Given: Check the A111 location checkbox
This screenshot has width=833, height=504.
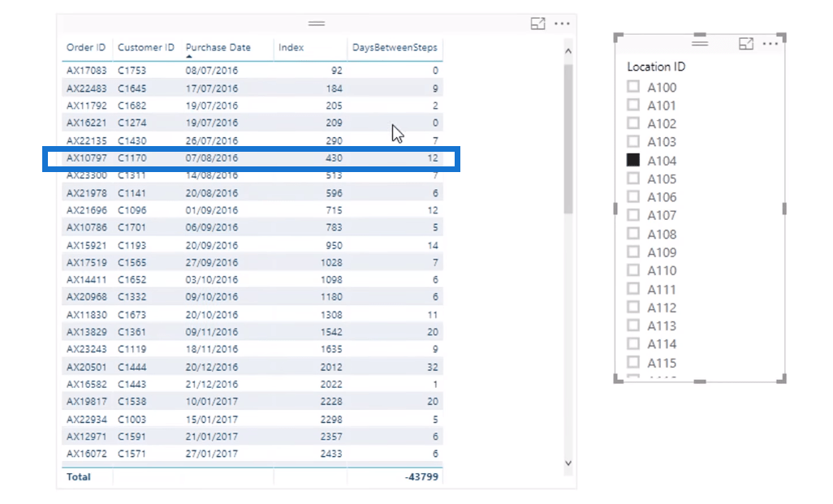Looking at the screenshot, I should (x=632, y=288).
